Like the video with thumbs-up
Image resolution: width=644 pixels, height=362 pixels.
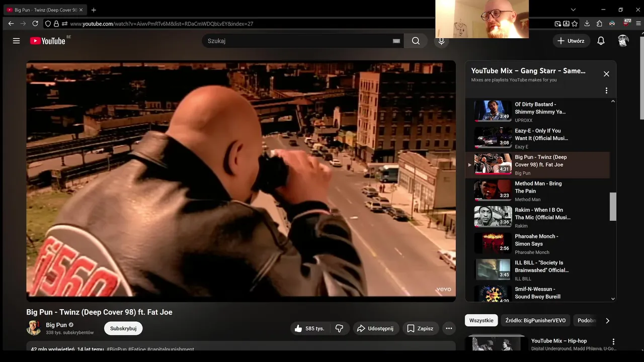click(x=309, y=328)
